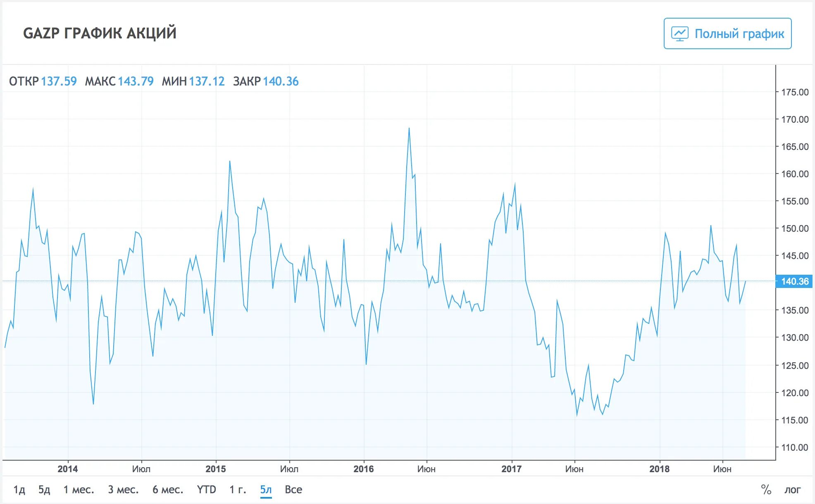Screen dimensions: 815x504
Task: Switch to the 3 мес. range
Action: [123, 490]
